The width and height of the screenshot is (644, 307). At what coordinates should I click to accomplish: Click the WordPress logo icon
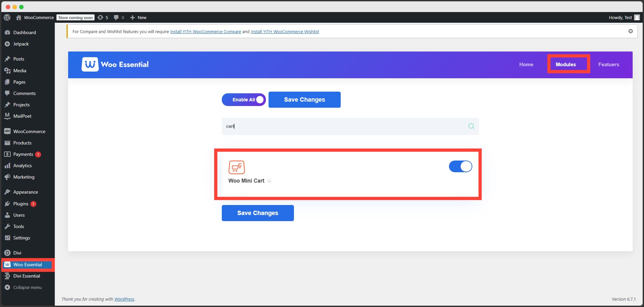click(x=7, y=17)
